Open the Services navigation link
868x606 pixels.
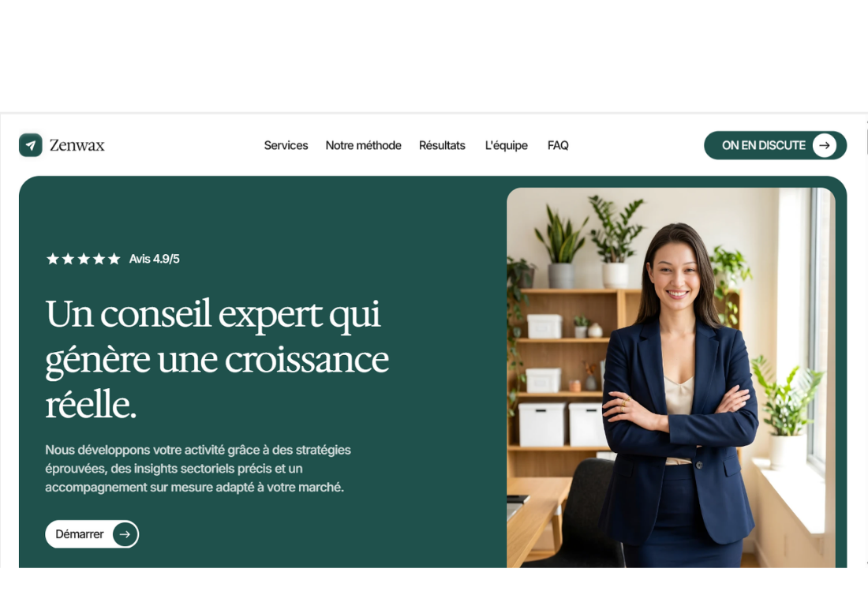pos(286,145)
